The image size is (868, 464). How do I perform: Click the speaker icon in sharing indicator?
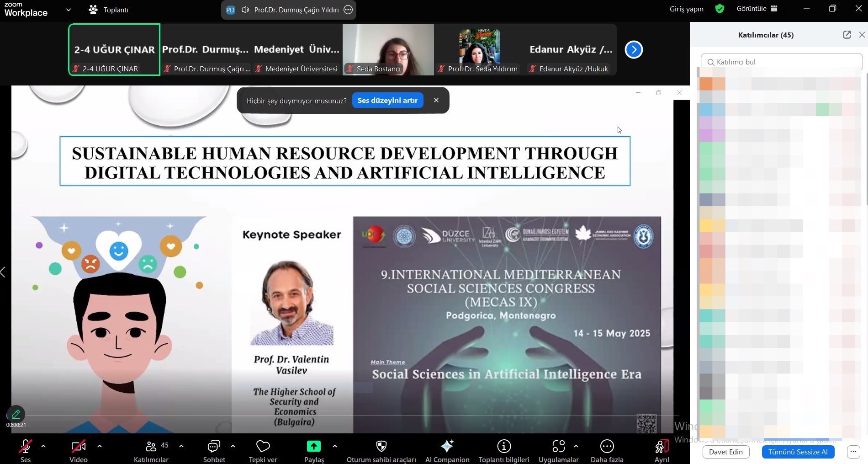[245, 10]
